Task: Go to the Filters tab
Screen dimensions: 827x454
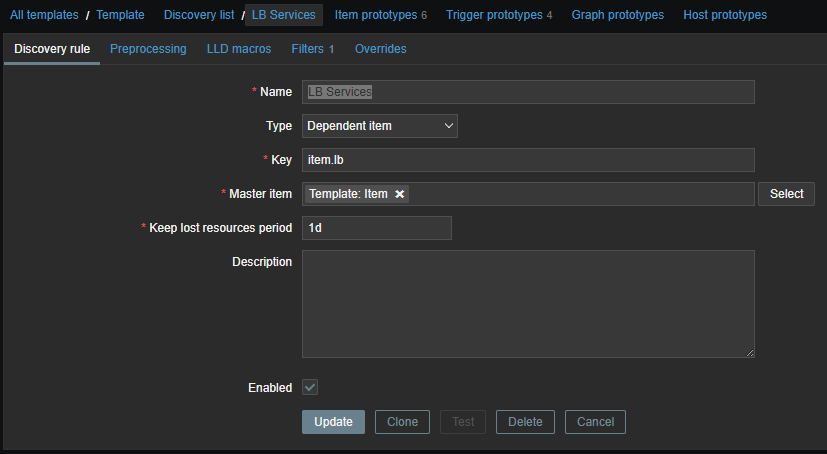Action: click(312, 49)
